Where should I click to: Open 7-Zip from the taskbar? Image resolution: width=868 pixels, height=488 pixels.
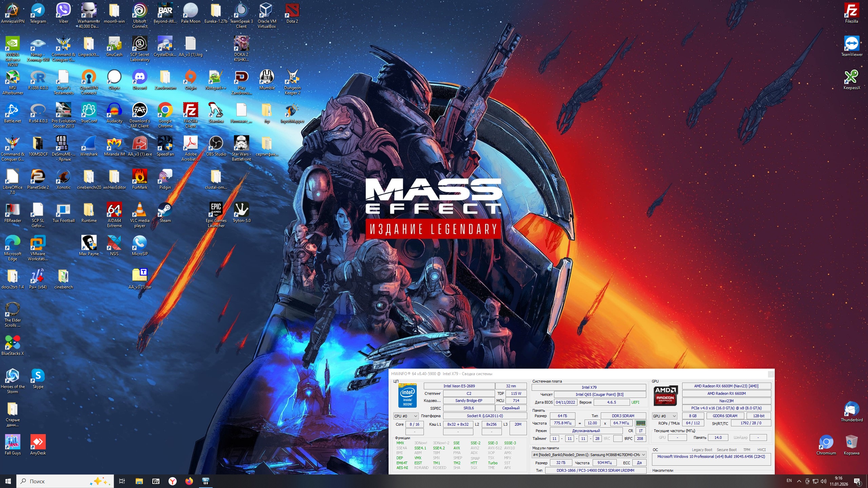(x=156, y=481)
